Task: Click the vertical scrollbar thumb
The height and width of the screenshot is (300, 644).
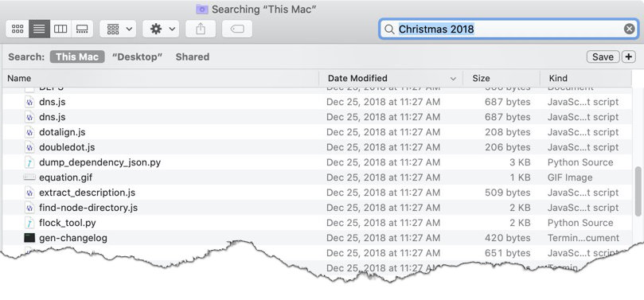Action: click(x=638, y=191)
